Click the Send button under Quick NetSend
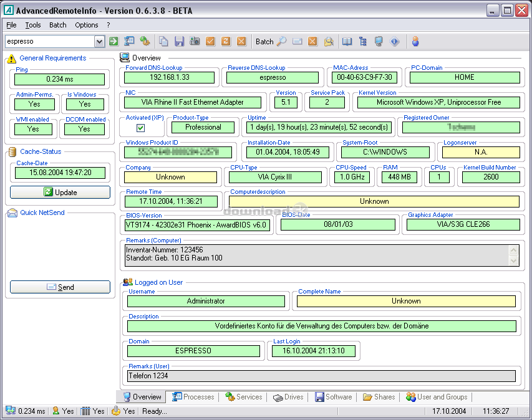This screenshot has height=420, width=532. click(x=60, y=287)
